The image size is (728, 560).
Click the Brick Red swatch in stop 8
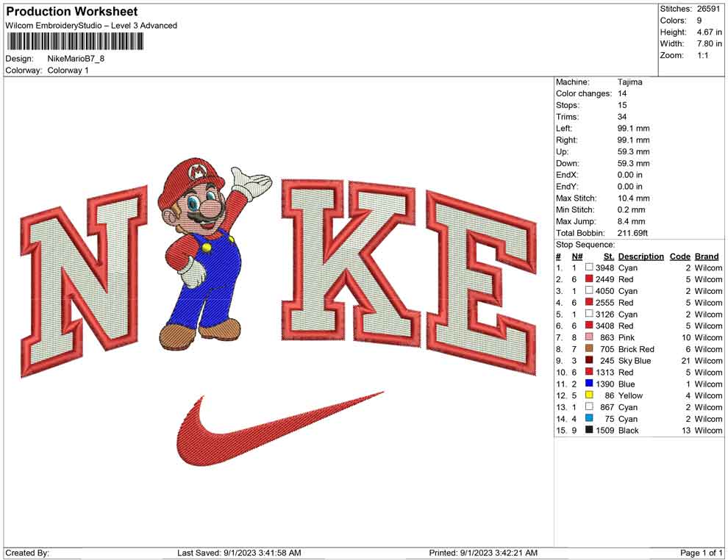(589, 348)
